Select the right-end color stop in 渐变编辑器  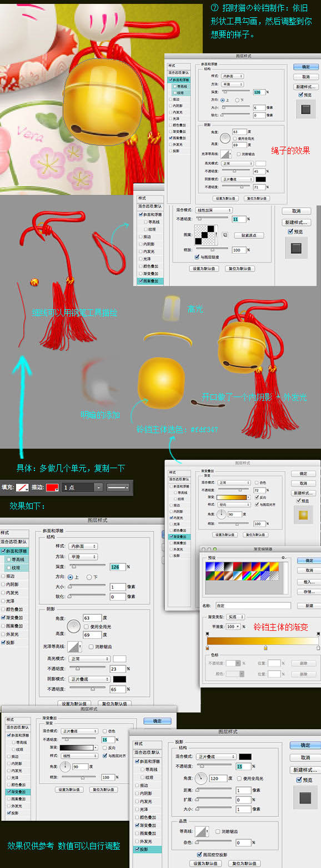click(318, 648)
